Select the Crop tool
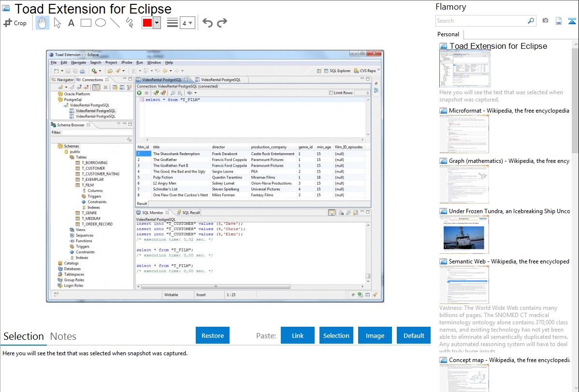 tap(15, 23)
